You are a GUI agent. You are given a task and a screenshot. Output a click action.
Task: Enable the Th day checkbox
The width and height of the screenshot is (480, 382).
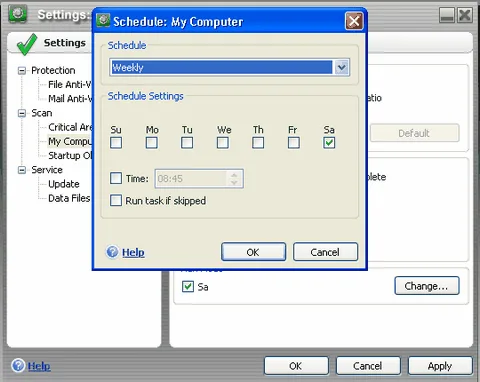pyautogui.click(x=258, y=143)
